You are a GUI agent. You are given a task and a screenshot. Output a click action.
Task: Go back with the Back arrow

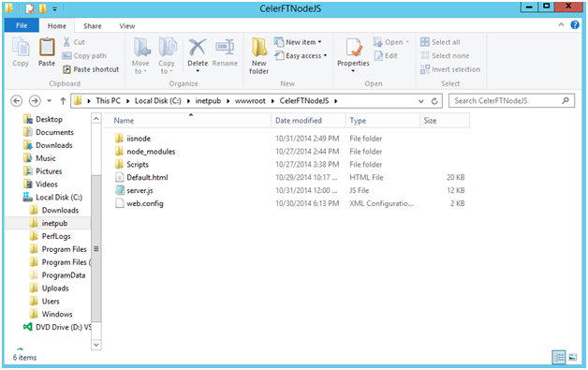(16, 100)
